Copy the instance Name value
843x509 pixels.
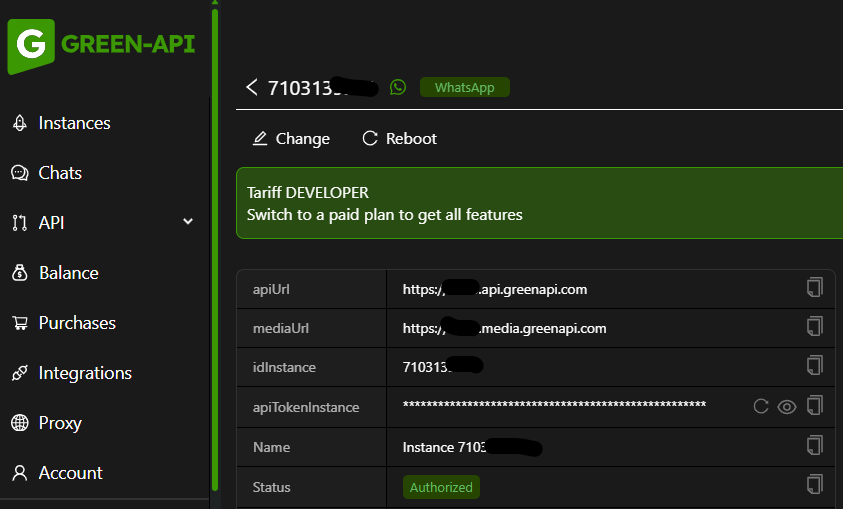point(815,446)
